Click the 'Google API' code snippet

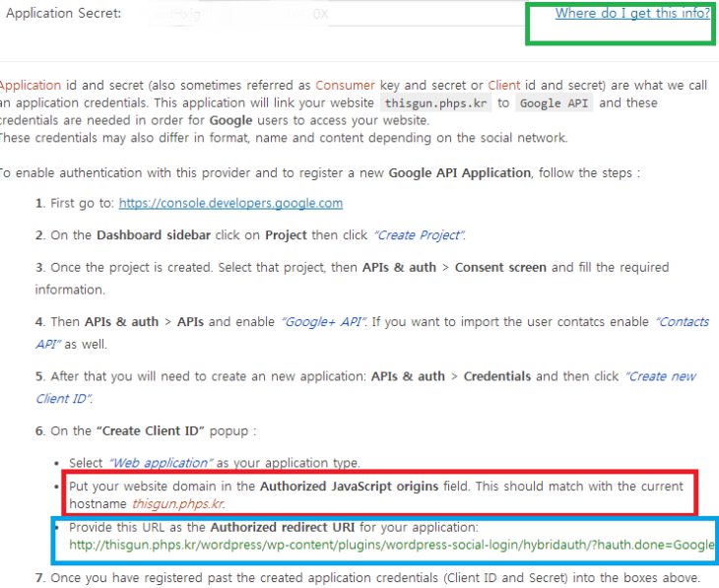coord(554,103)
